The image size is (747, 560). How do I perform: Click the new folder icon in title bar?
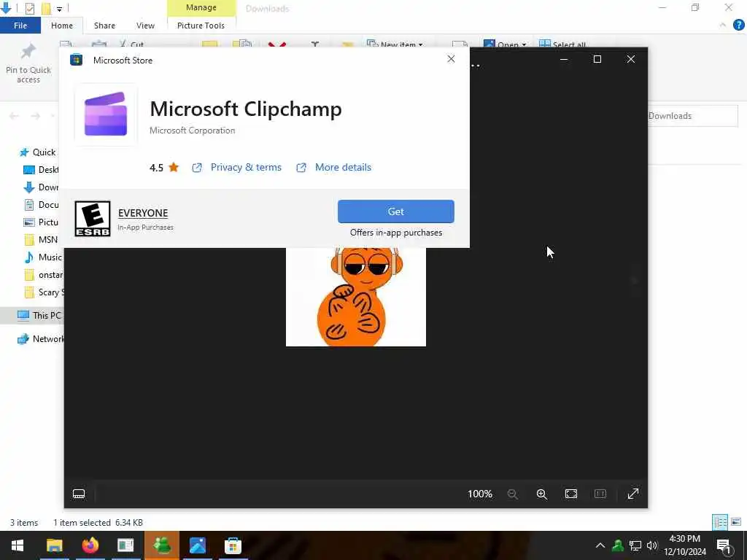[46, 8]
